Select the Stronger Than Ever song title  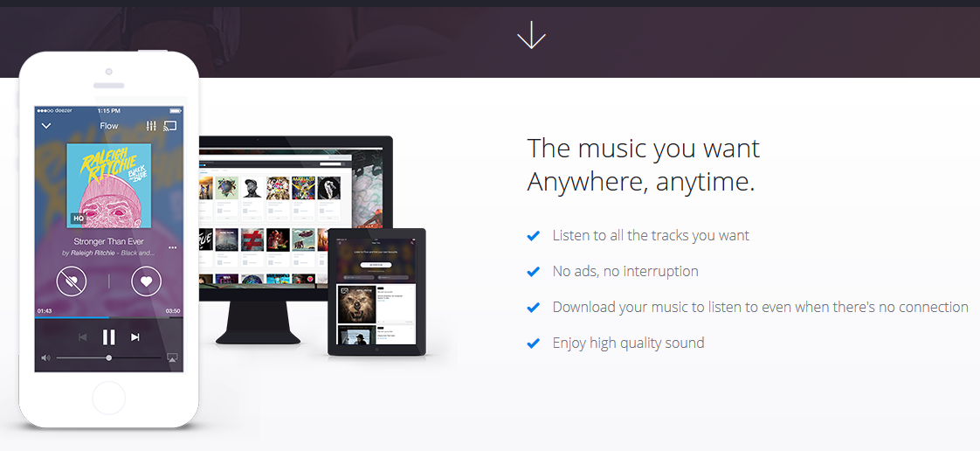pos(109,241)
